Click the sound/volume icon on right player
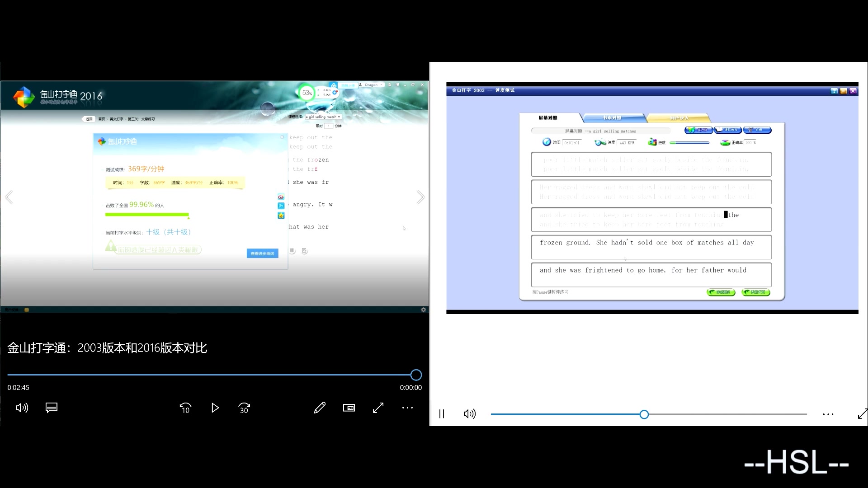Image resolution: width=868 pixels, height=488 pixels. point(470,414)
